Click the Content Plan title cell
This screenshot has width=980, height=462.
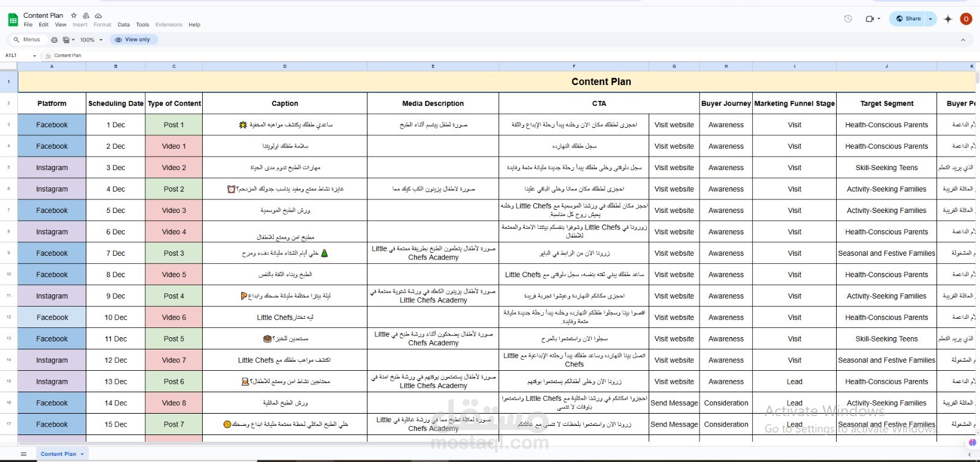(x=497, y=81)
